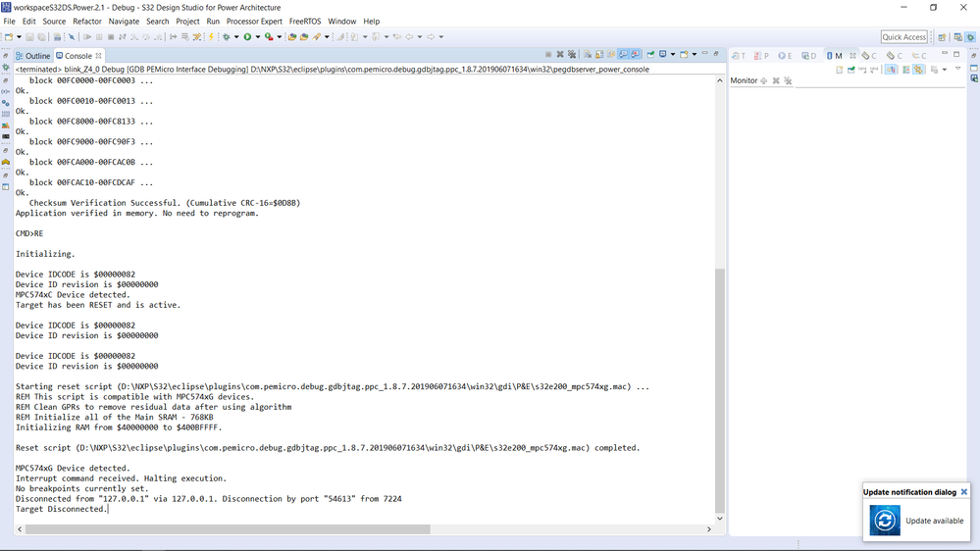Click the console vertical scrollbar thumb
Screen dimensions: 980x551
click(719, 390)
